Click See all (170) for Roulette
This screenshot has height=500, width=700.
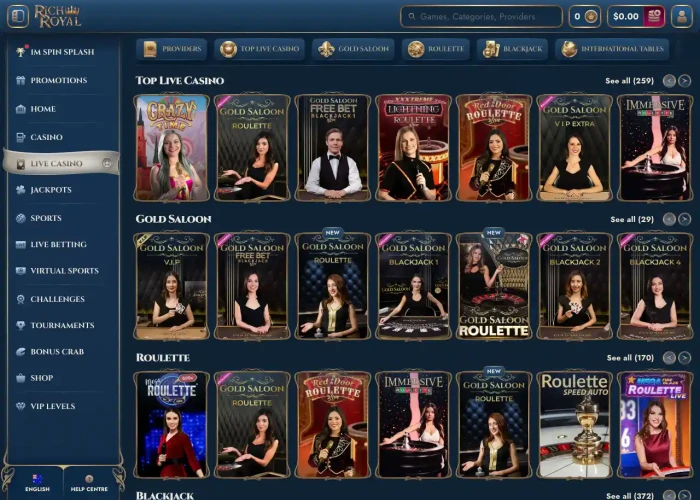point(630,358)
